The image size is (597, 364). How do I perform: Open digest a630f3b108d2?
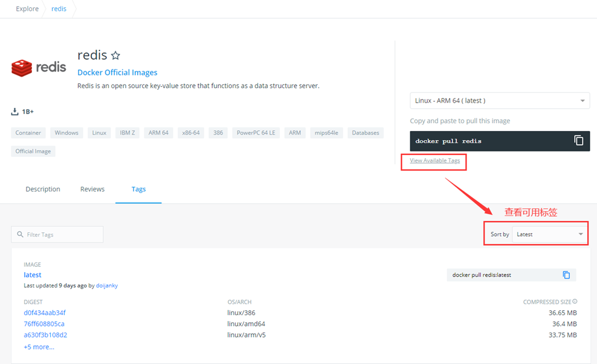pos(45,334)
